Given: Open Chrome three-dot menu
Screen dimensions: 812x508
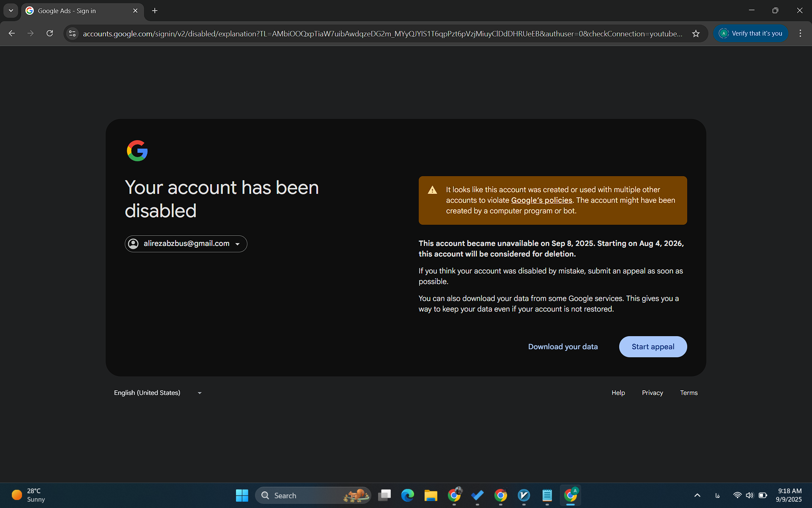Looking at the screenshot, I should (800, 33).
